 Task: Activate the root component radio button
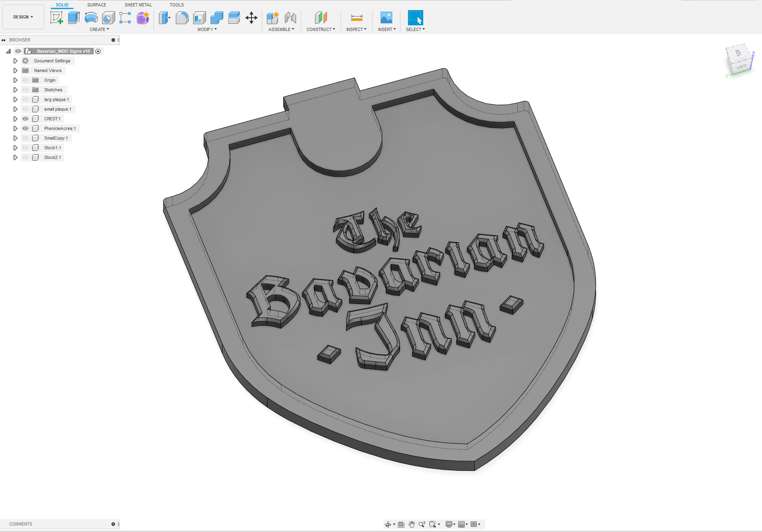coord(98,51)
